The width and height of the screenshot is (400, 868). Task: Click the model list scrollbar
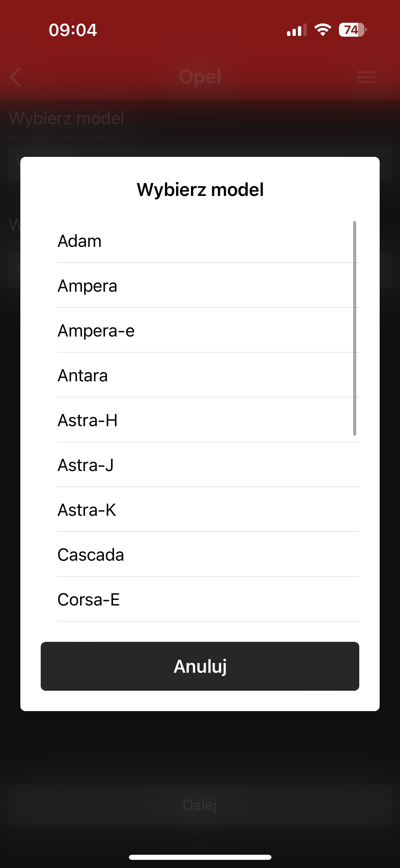coord(355,328)
